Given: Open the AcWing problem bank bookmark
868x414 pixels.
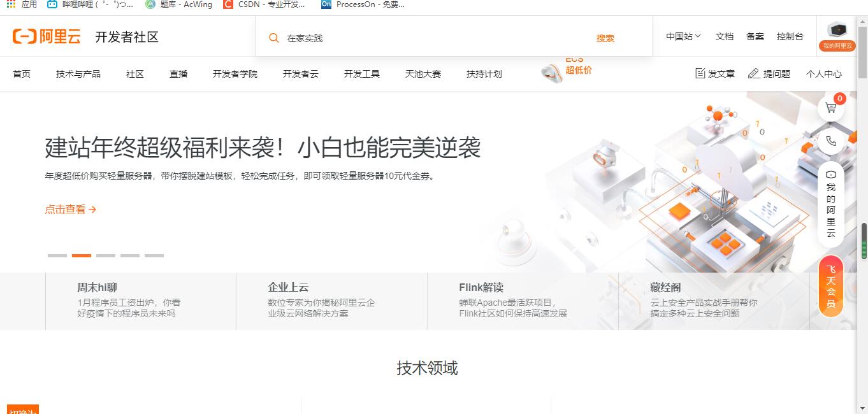Looking at the screenshot, I should coord(178,4).
